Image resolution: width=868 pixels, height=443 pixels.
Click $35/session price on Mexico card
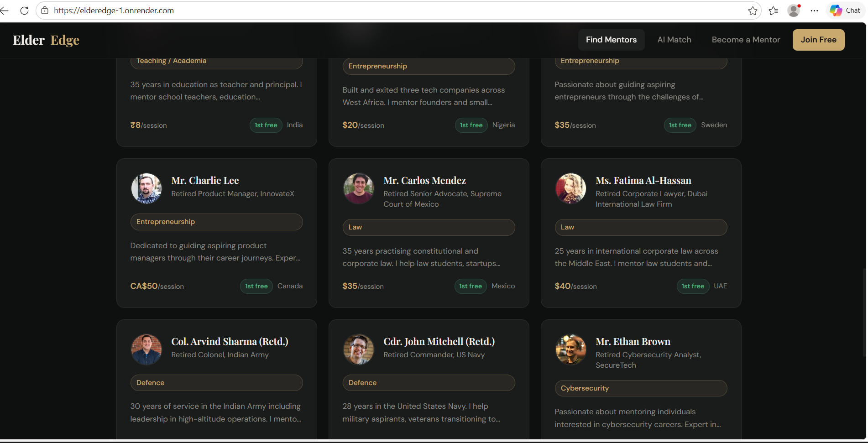[x=363, y=286]
